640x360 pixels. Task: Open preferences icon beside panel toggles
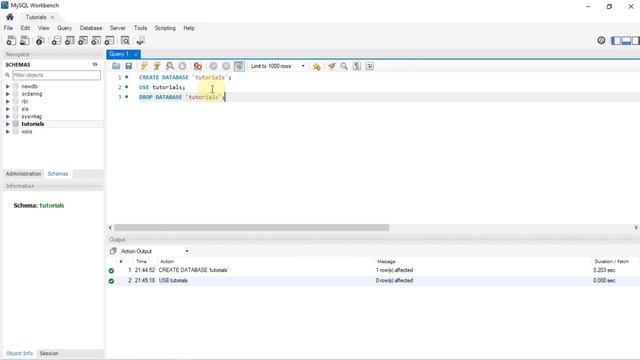[x=601, y=40]
